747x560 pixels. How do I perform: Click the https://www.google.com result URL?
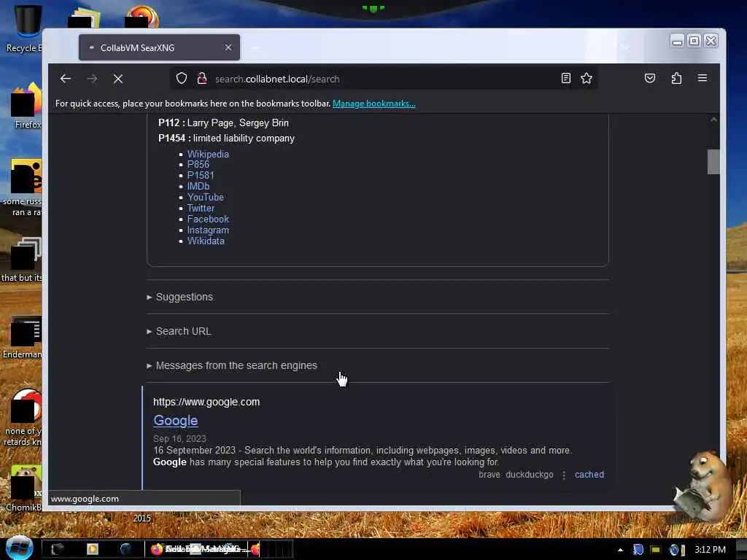[x=206, y=402]
